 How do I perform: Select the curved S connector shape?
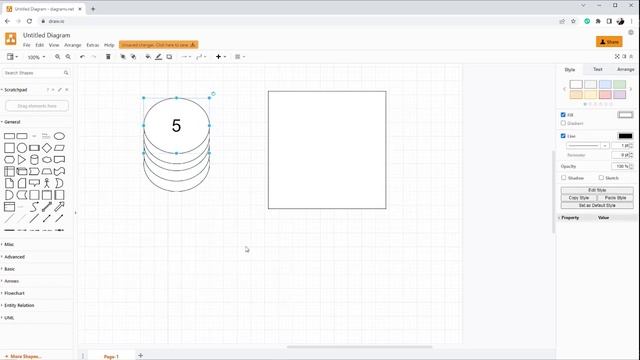(34, 207)
